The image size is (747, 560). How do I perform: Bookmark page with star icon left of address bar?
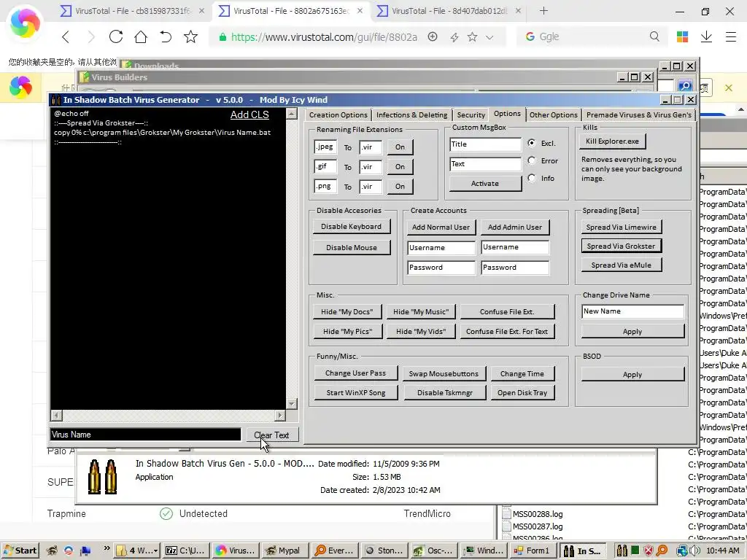(x=190, y=36)
